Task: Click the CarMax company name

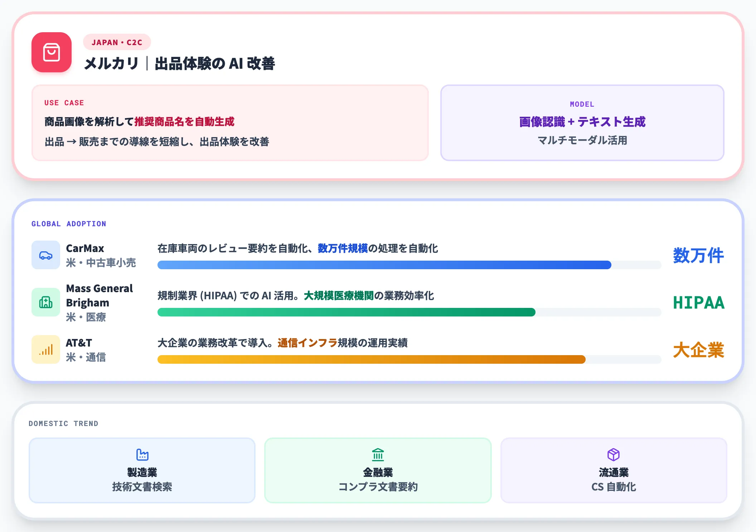Action: pyautogui.click(x=85, y=248)
